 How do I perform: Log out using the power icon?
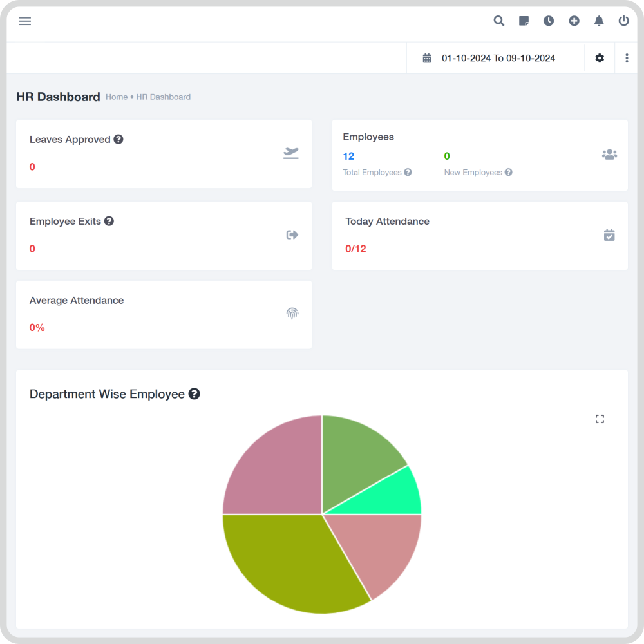point(623,21)
